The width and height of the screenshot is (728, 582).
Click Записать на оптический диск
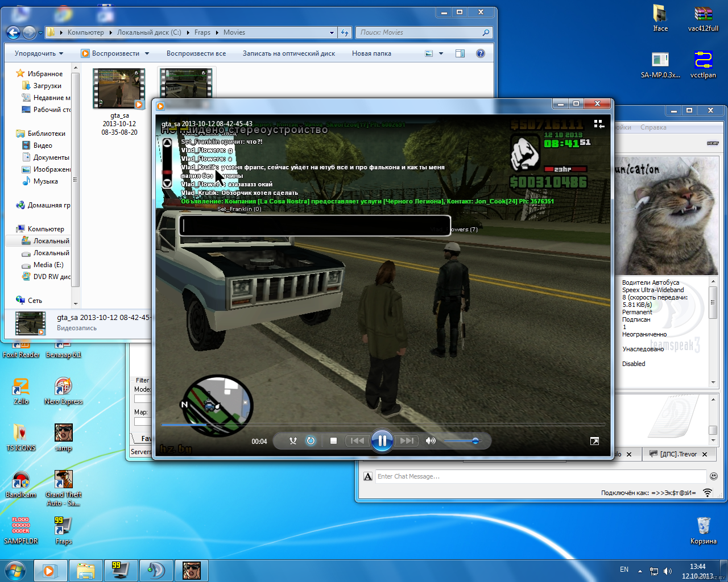(289, 53)
